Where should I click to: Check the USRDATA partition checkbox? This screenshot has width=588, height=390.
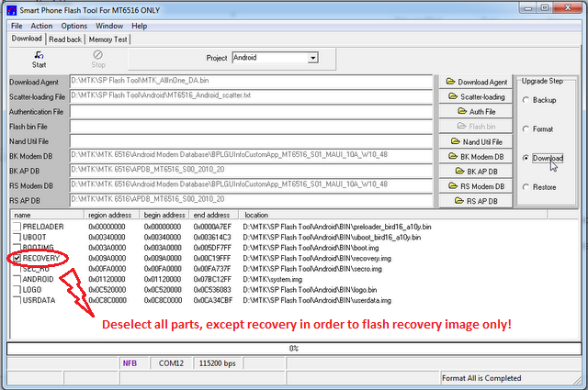[17, 300]
